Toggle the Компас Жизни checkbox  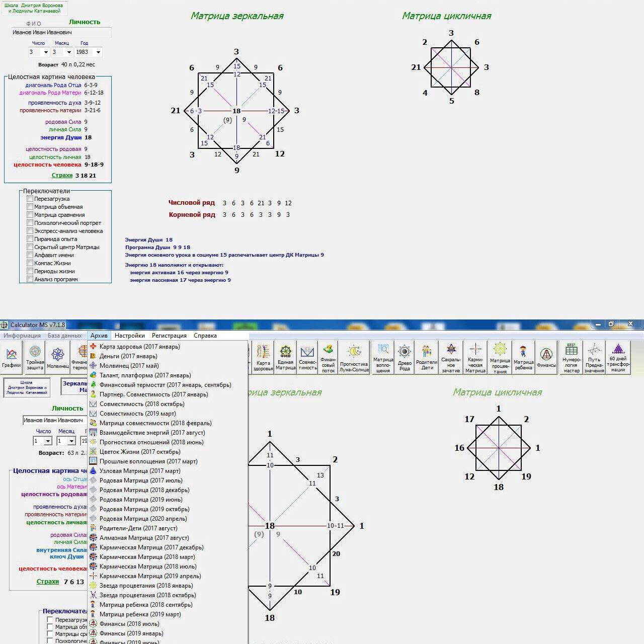coord(30,263)
